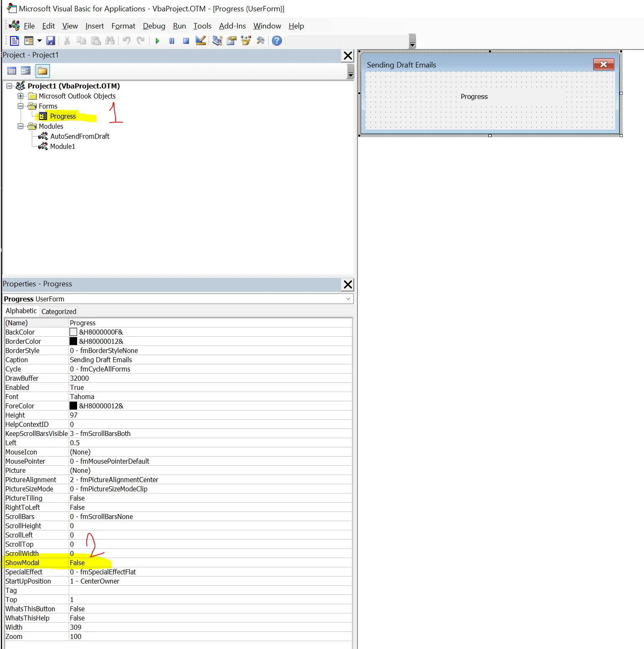Click the Copy icon in the toolbar
Image resolution: width=644 pixels, height=649 pixels.
pos(81,41)
